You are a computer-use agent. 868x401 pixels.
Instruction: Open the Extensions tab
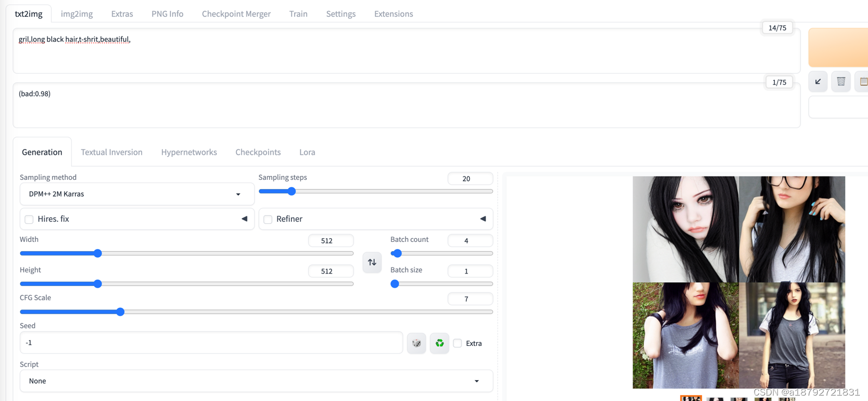click(x=393, y=14)
